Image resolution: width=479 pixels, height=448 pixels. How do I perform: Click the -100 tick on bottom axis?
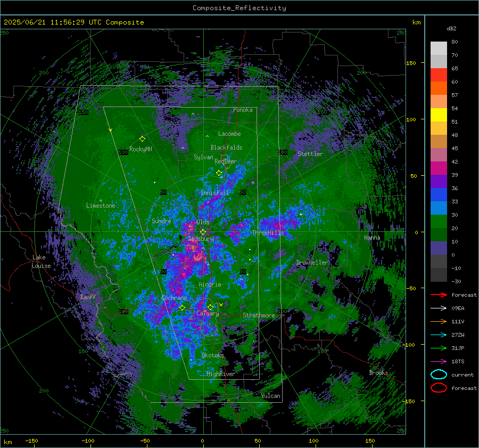click(88, 441)
